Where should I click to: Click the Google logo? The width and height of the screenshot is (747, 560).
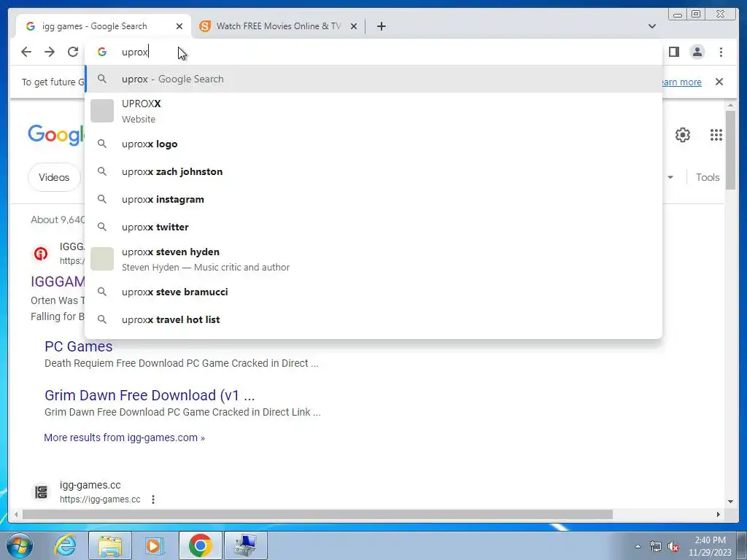click(56, 135)
